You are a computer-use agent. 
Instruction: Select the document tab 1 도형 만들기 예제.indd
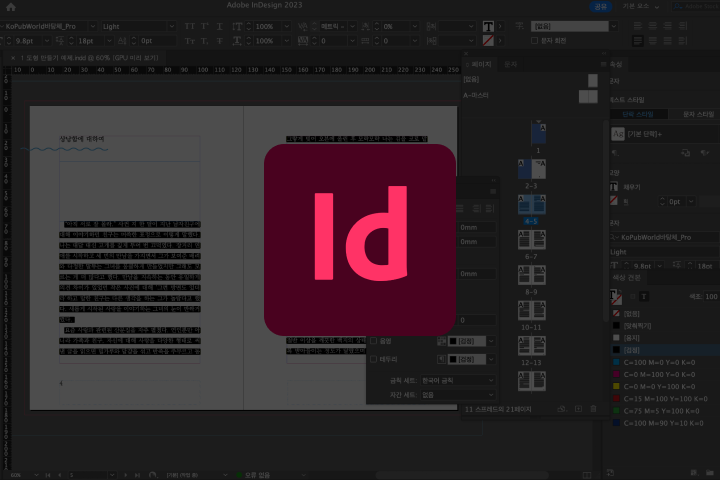pos(90,58)
